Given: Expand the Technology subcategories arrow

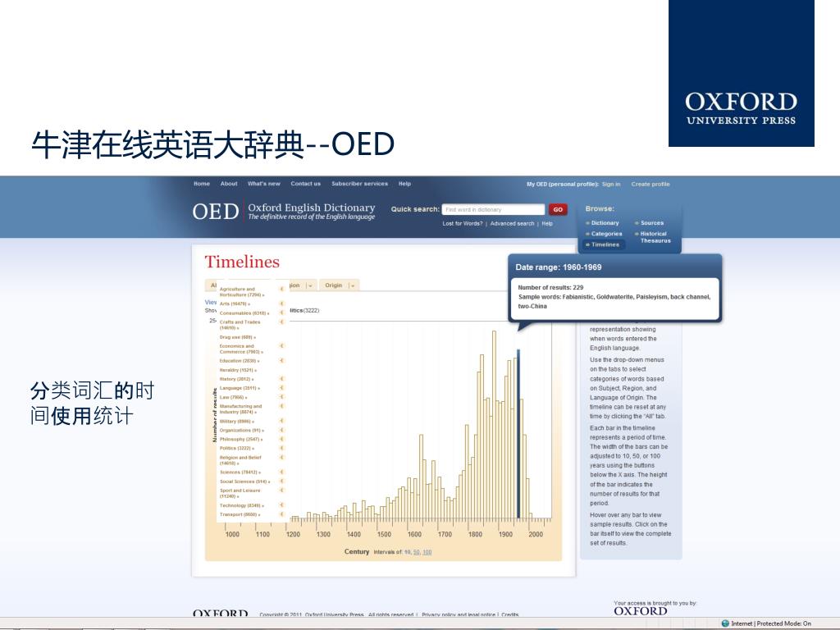Looking at the screenshot, I should pos(282,505).
